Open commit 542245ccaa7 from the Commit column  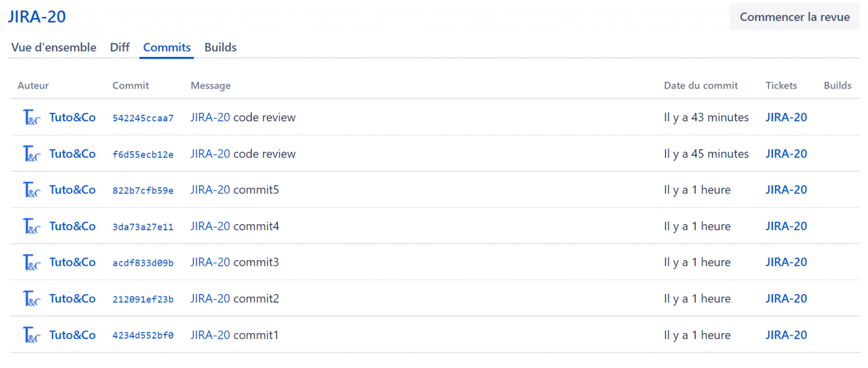pyautogui.click(x=143, y=117)
